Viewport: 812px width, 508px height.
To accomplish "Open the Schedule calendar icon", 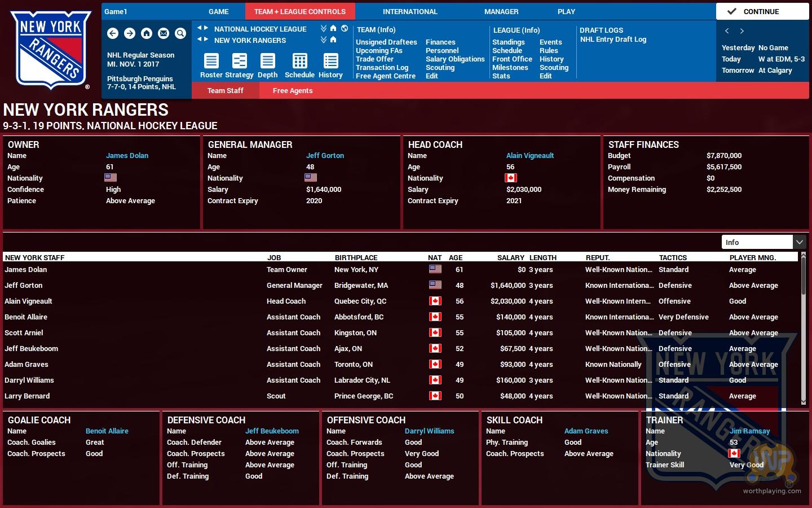I will tap(300, 61).
